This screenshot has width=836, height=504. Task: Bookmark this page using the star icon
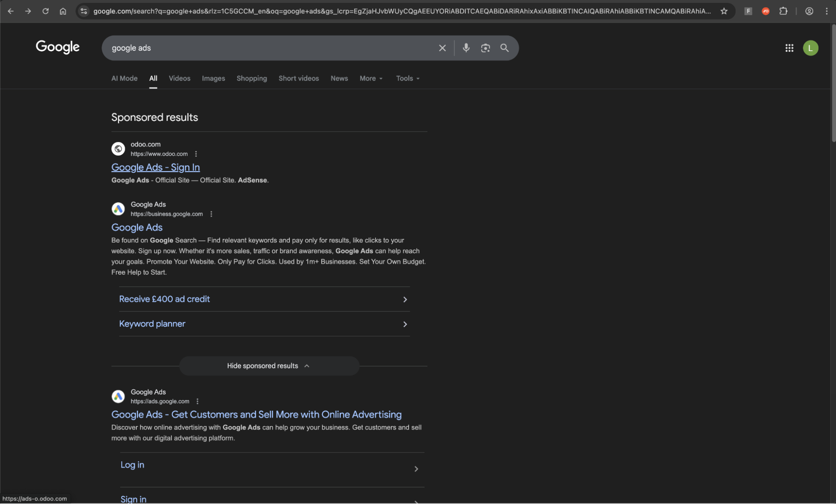click(724, 11)
